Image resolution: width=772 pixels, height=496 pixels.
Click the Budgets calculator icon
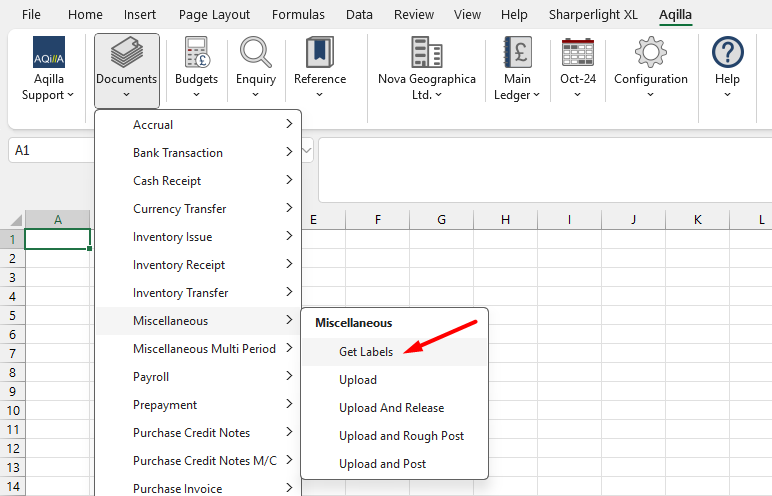[x=196, y=52]
